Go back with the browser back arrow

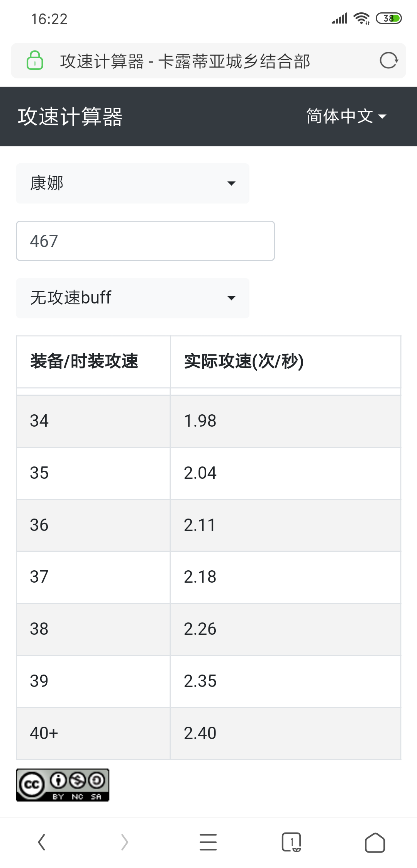(42, 842)
